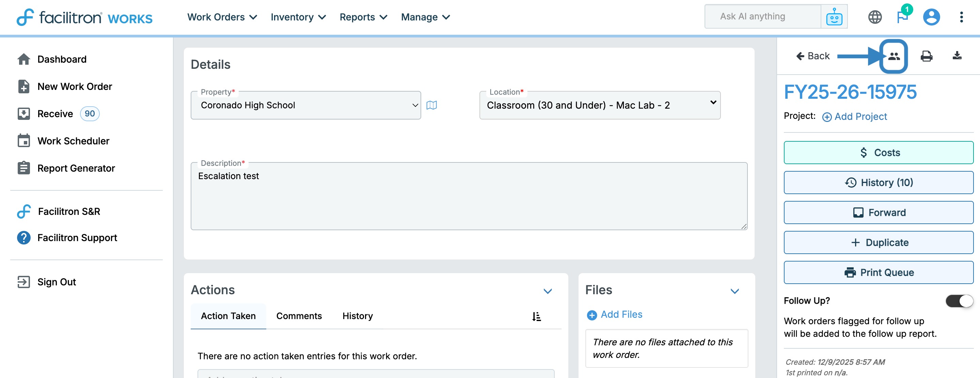The image size is (980, 378).
Task: Open flag notifications with badge
Action: tap(902, 17)
